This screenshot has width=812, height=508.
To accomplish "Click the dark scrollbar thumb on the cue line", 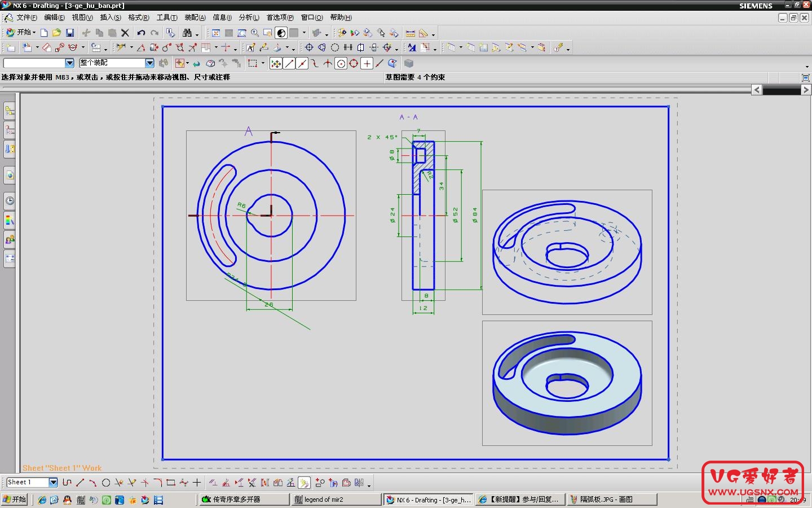I will pyautogui.click(x=782, y=90).
